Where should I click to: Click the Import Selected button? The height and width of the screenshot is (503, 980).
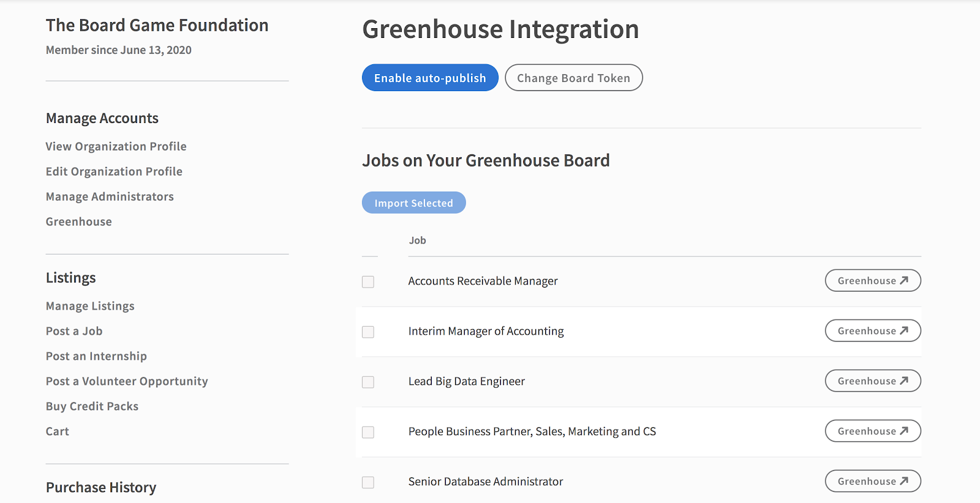pos(414,203)
